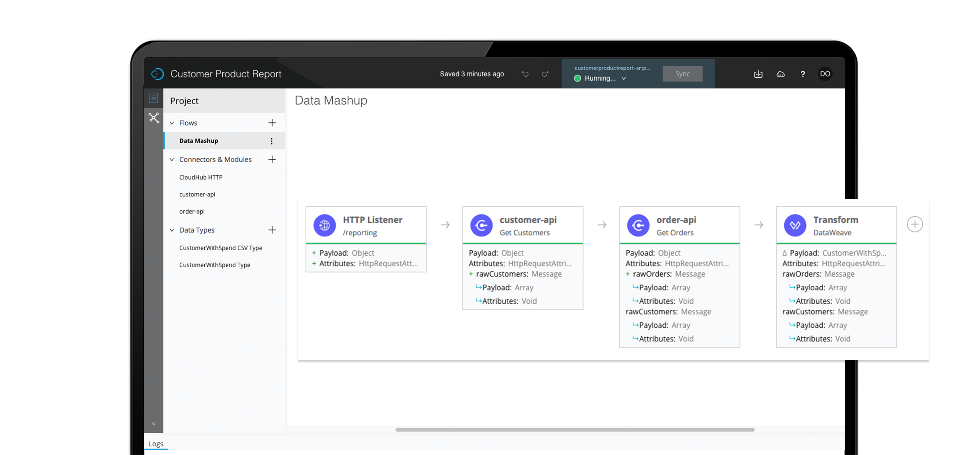Expand rawCustomers in customer-api card
Image resolution: width=980 pixels, height=455 pixels.
(x=471, y=274)
